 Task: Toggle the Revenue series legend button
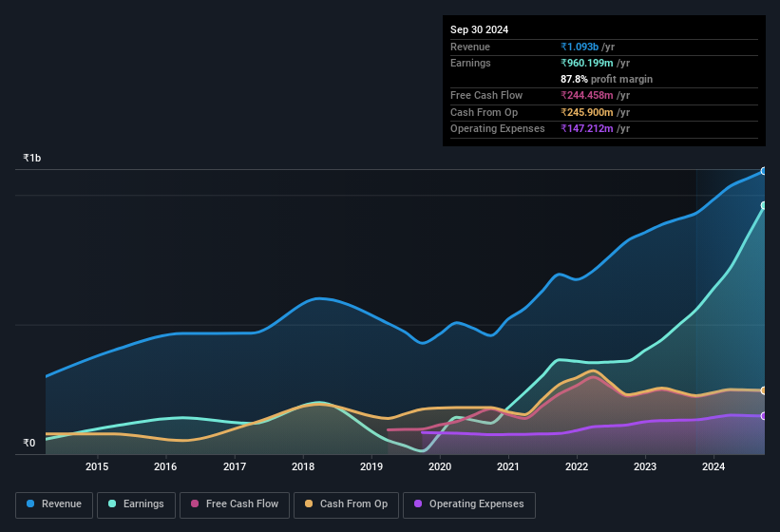[54, 504]
